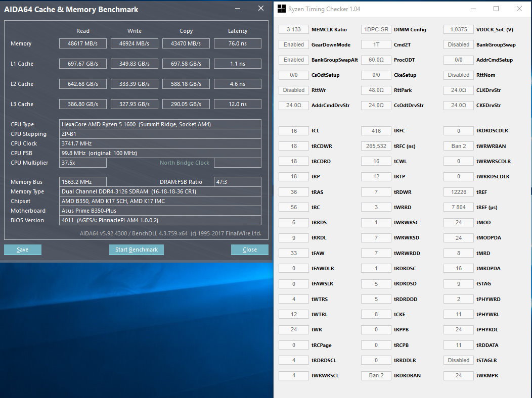
Task: Select the Memory Read value 48617 MB/s
Action: [x=83, y=43]
